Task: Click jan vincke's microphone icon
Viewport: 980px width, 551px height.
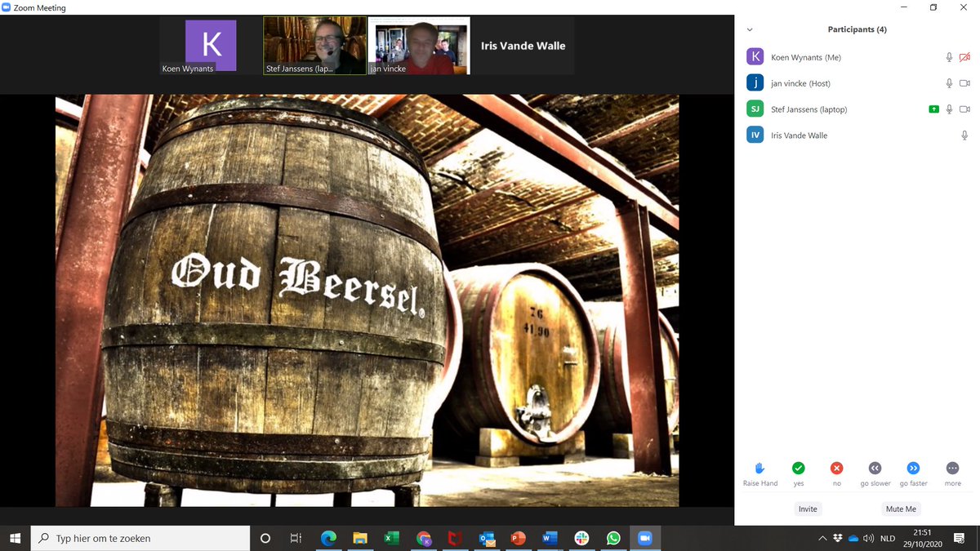Action: [949, 83]
